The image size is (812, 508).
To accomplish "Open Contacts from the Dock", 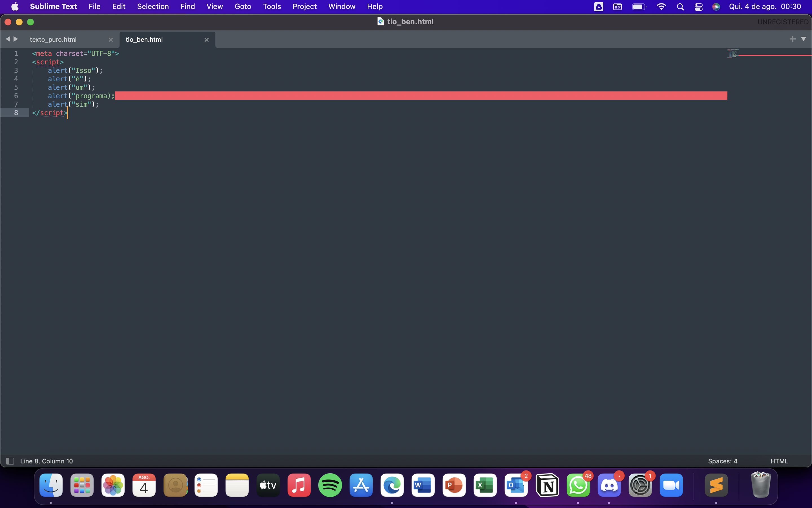I will [x=175, y=485].
